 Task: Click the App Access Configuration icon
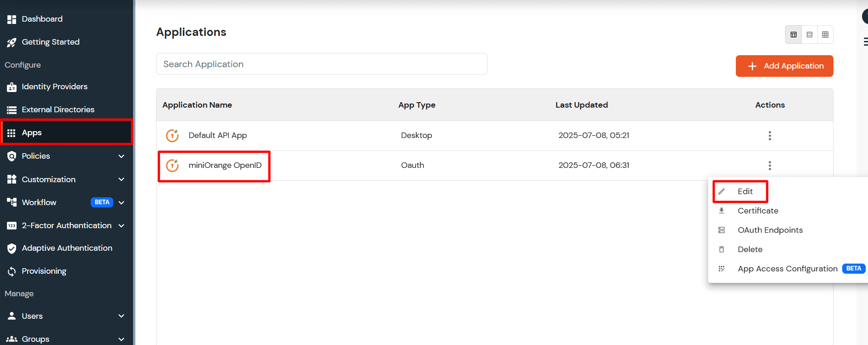click(722, 269)
